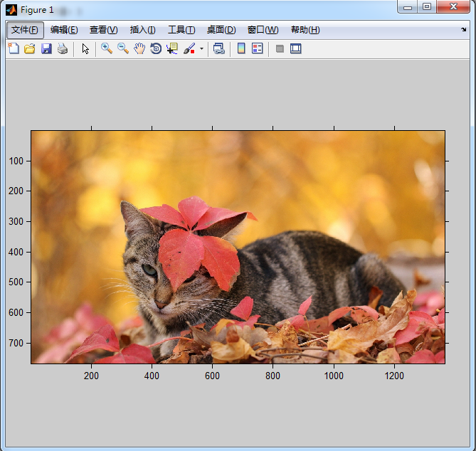Select the Rotate 3D tool
476x451 pixels.
pyautogui.click(x=156, y=48)
